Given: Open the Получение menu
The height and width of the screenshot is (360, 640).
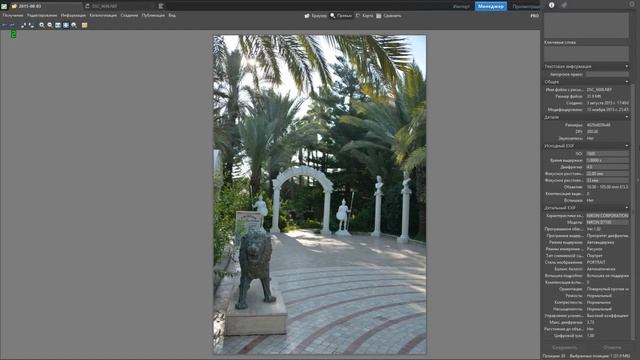Looking at the screenshot, I should click(x=13, y=15).
